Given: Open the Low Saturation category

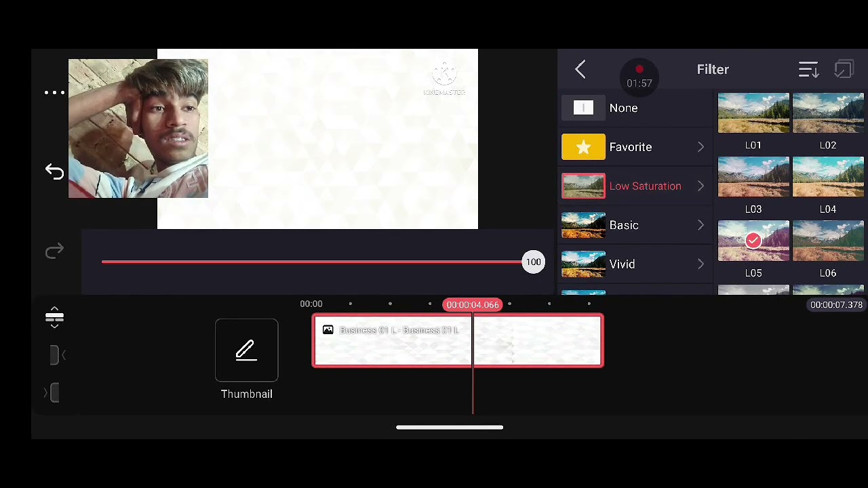Looking at the screenshot, I should click(636, 186).
